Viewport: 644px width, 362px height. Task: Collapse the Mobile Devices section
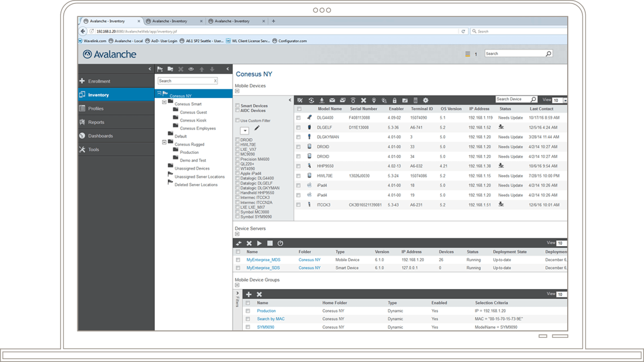coord(237,90)
